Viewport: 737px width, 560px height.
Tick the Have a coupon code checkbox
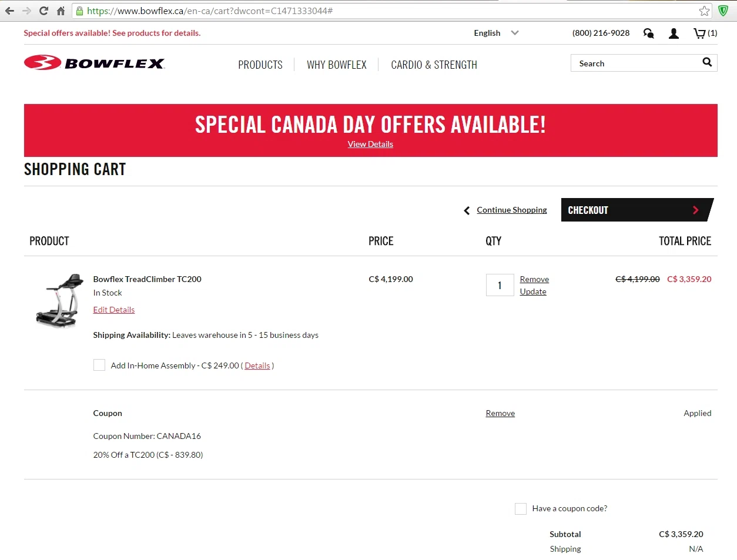[521, 509]
